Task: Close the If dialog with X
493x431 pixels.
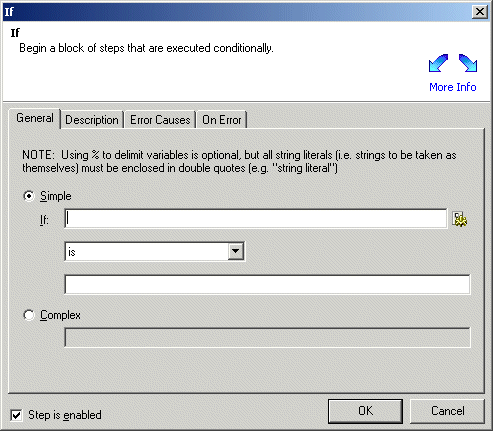Action: coord(480,12)
